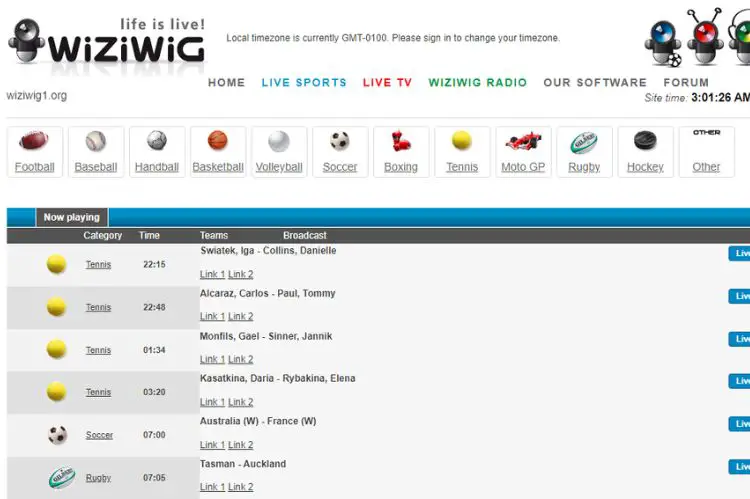Open the Tennis category link at top
The width and height of the screenshot is (750, 499).
pyautogui.click(x=462, y=167)
